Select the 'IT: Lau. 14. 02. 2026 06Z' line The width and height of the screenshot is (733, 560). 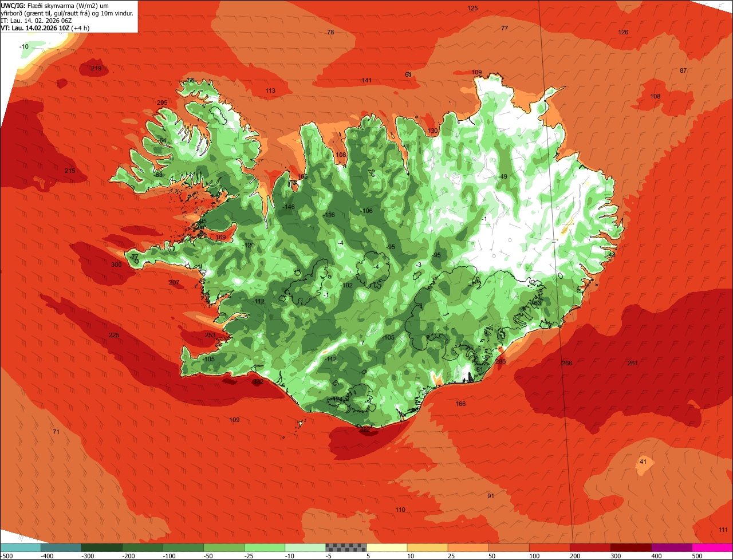coord(36,21)
